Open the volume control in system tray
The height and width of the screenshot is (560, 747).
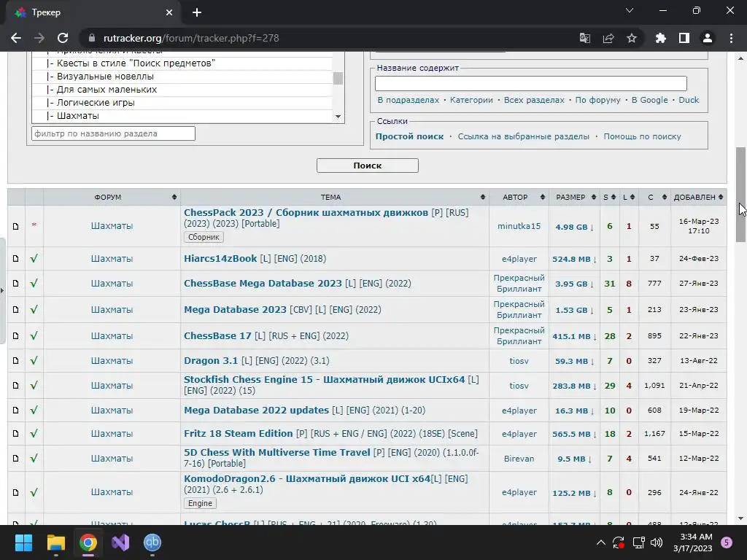[x=657, y=542]
